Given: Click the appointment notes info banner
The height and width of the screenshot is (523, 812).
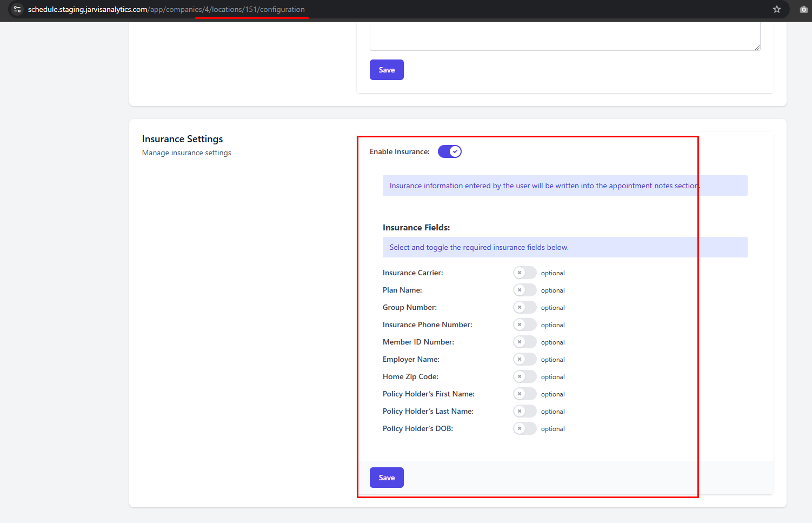Looking at the screenshot, I should (x=565, y=186).
